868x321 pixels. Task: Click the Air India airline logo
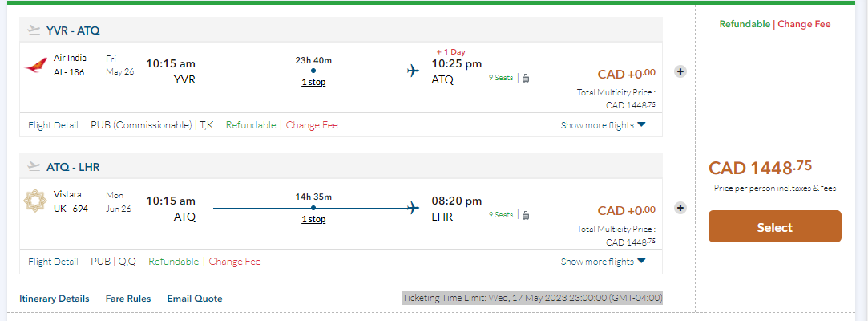(36, 65)
